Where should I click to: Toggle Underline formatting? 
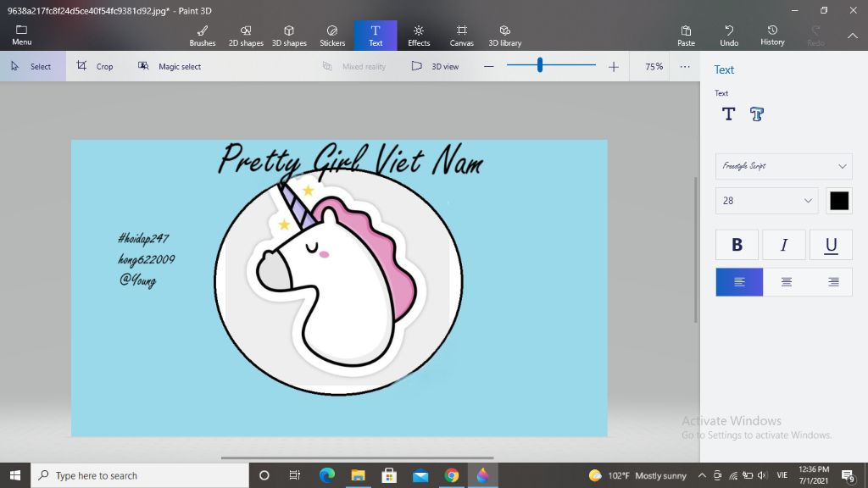tap(831, 245)
